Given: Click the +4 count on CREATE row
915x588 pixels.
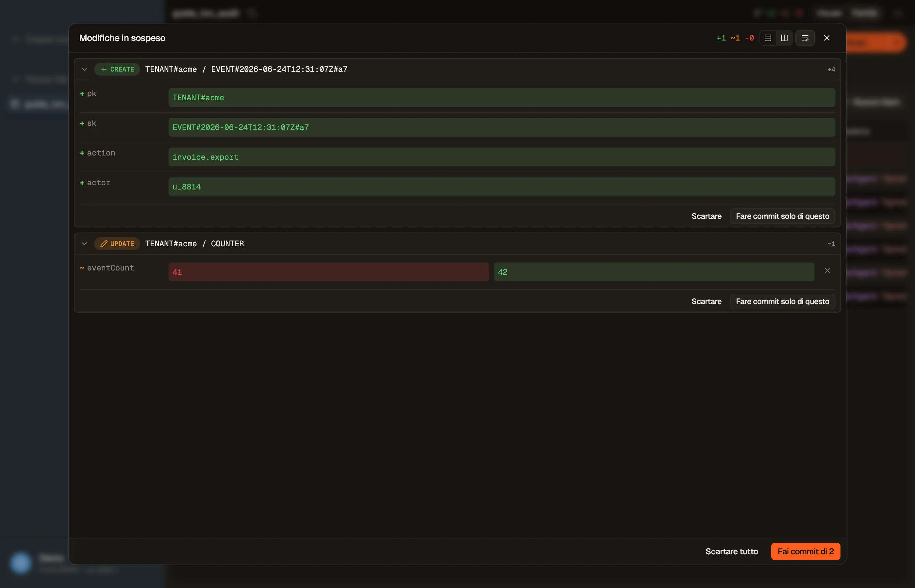Looking at the screenshot, I should click(831, 69).
